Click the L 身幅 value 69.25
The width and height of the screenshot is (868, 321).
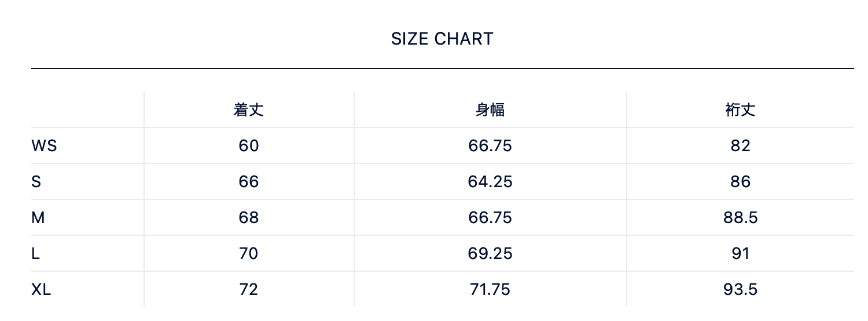click(490, 254)
